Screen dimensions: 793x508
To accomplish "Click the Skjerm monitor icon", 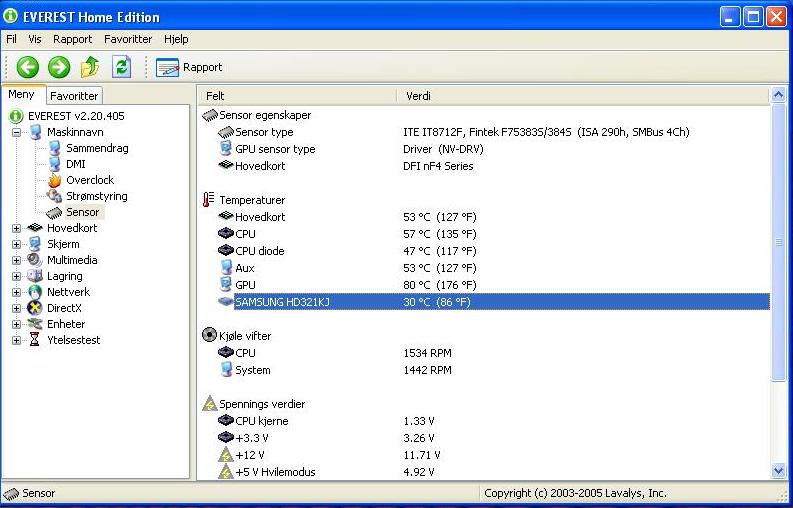I will [35, 244].
